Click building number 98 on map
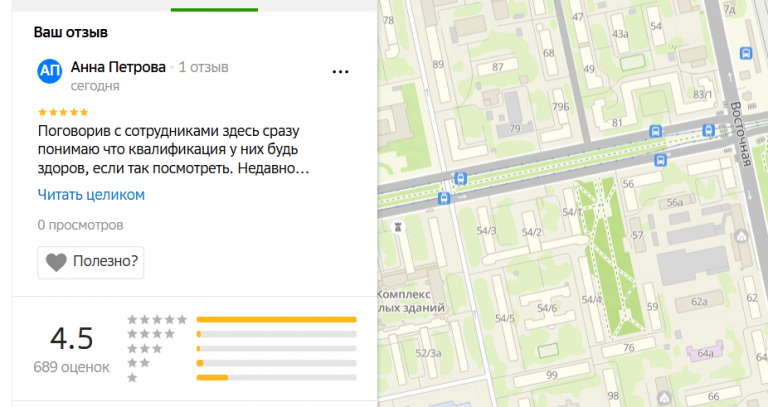This screenshot has width=768, height=407. tap(613, 396)
